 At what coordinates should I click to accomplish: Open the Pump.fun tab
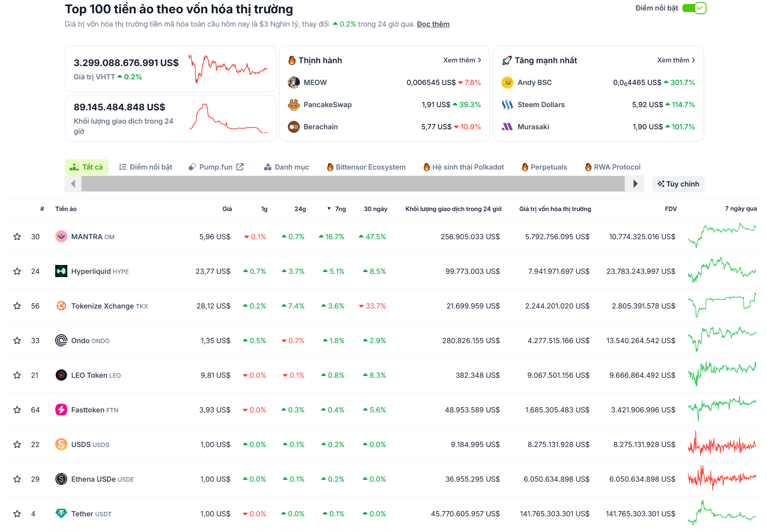click(216, 167)
